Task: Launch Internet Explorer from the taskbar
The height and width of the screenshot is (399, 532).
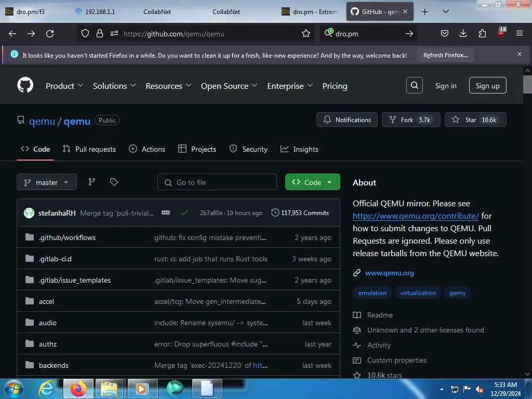Action: click(x=46, y=389)
